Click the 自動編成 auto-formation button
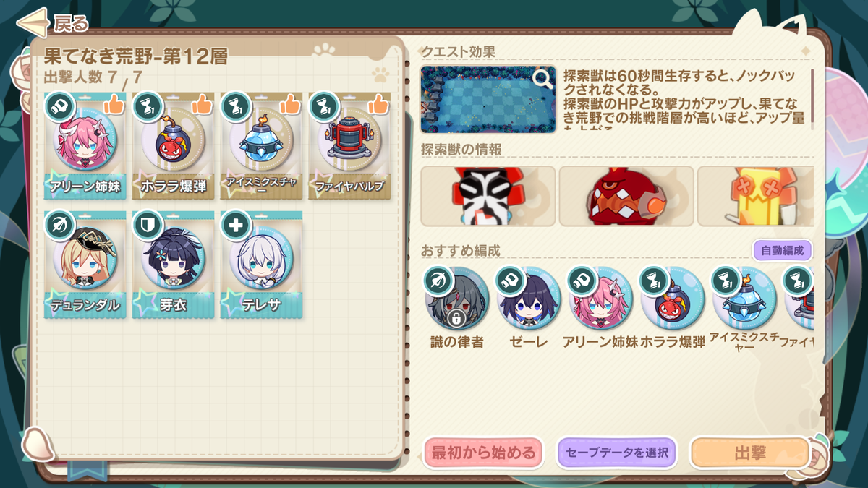 [782, 251]
